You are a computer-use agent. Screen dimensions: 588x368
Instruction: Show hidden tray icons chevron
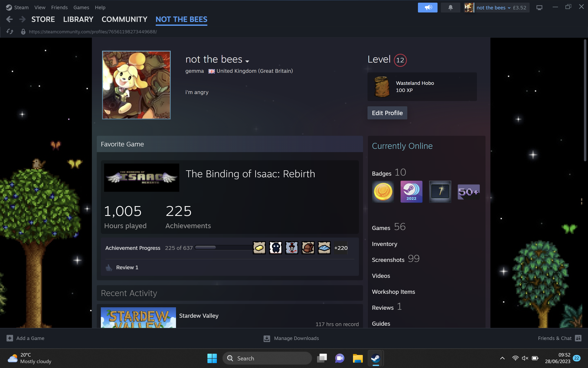pos(502,358)
